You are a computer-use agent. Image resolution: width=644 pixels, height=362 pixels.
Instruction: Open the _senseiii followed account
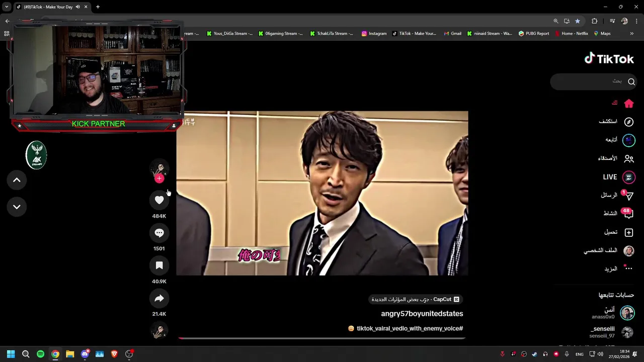[612, 332]
